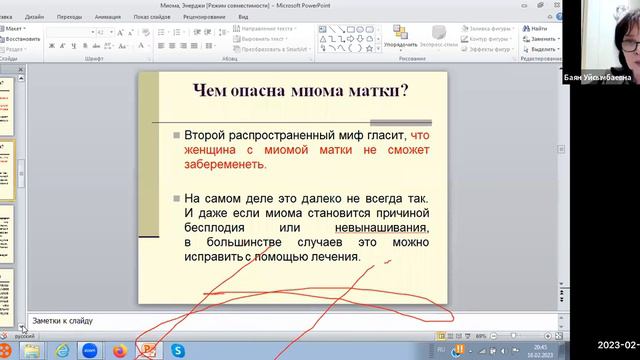The height and width of the screenshot is (360, 640).
Task: Switch to Slide Sorter view in status bar
Action: (450, 336)
